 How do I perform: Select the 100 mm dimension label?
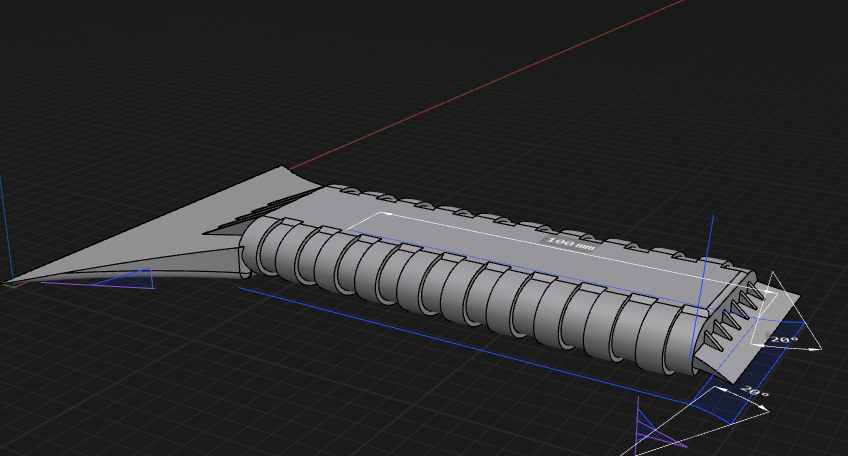coord(570,243)
